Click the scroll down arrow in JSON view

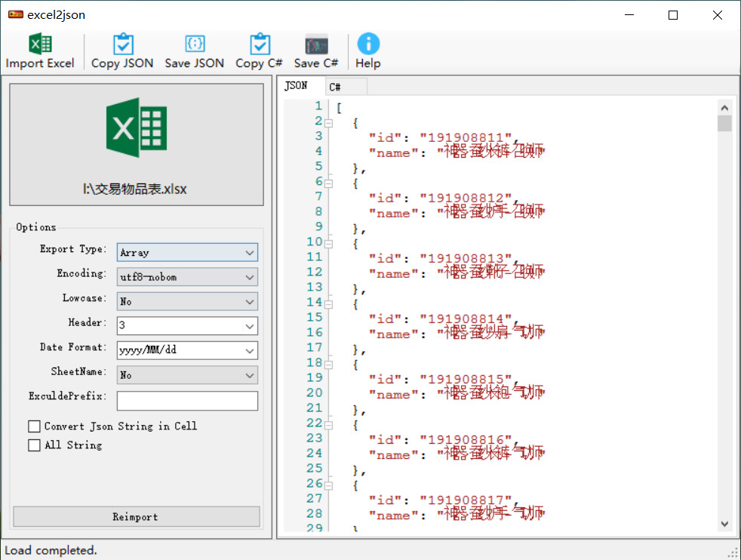[x=724, y=523]
